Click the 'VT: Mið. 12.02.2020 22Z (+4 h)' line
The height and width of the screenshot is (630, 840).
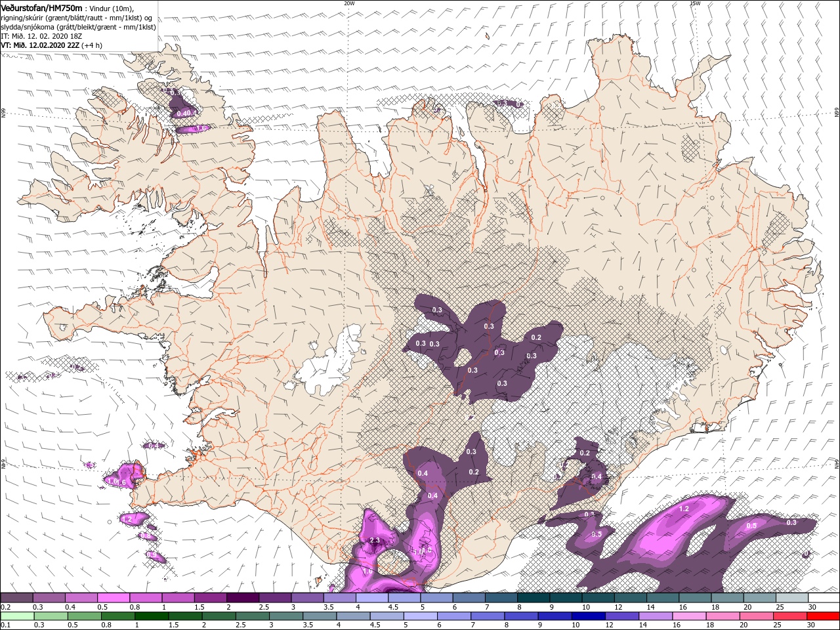tap(52, 45)
